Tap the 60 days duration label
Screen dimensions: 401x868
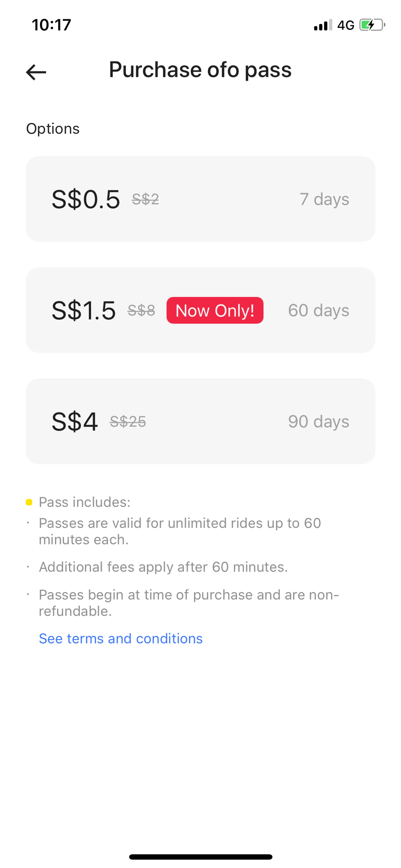[319, 310]
